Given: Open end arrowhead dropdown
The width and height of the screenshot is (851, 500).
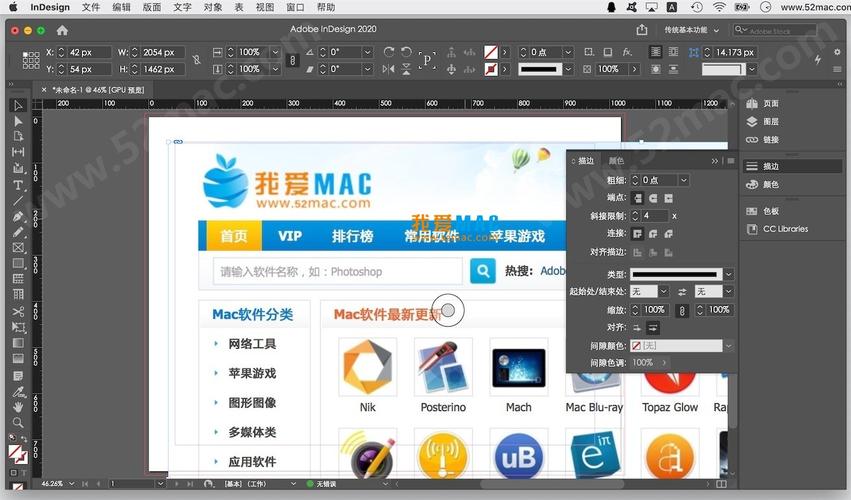Looking at the screenshot, I should tap(729, 292).
